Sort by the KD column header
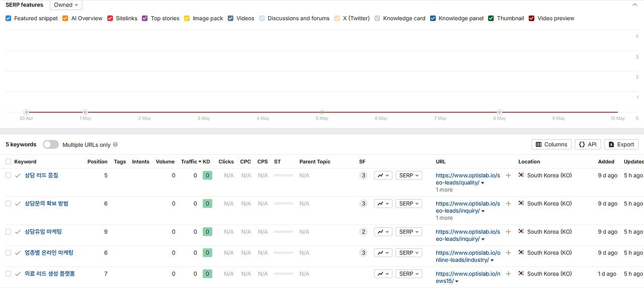This screenshot has width=644, height=288. (206, 162)
